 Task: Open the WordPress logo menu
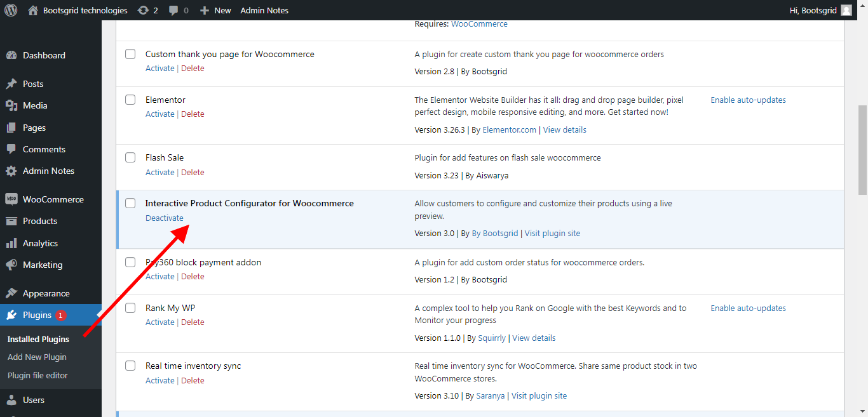(12, 10)
